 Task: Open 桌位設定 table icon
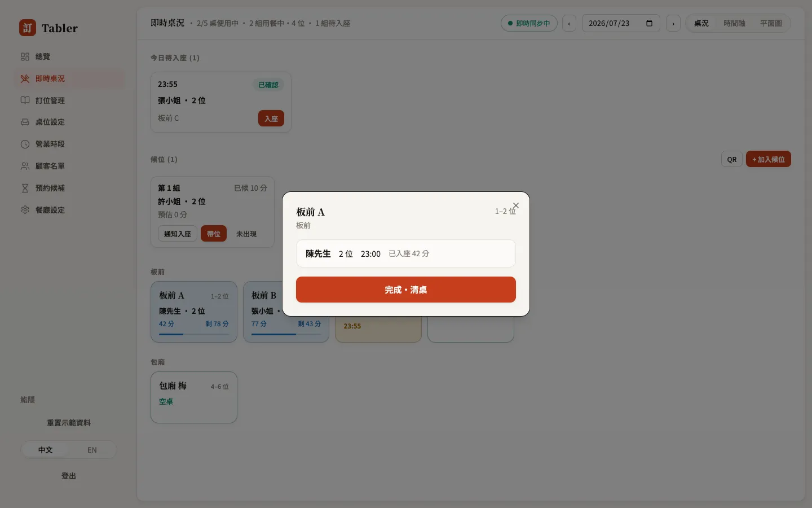[x=25, y=122]
